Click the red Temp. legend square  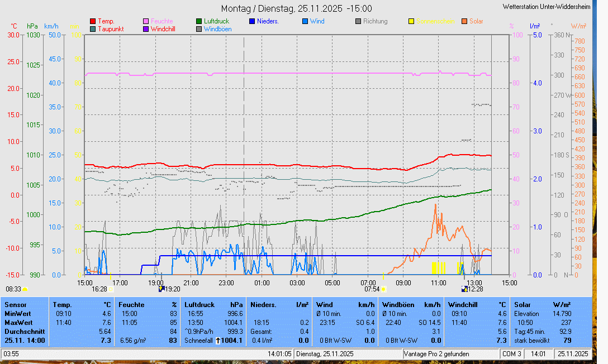pos(92,21)
